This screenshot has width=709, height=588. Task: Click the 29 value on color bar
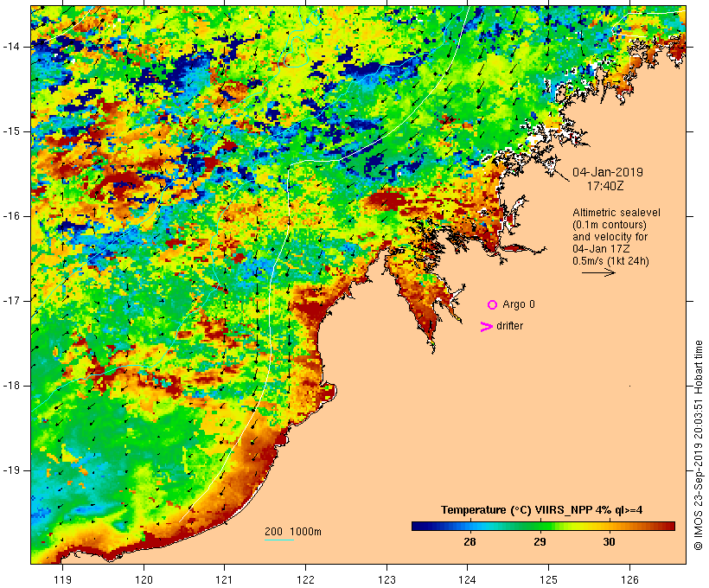(x=540, y=542)
